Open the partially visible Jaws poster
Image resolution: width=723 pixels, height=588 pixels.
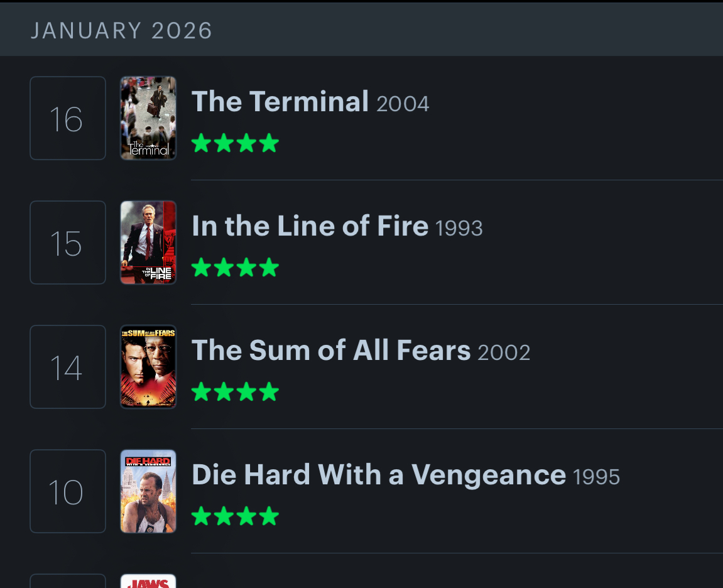pyautogui.click(x=148, y=582)
